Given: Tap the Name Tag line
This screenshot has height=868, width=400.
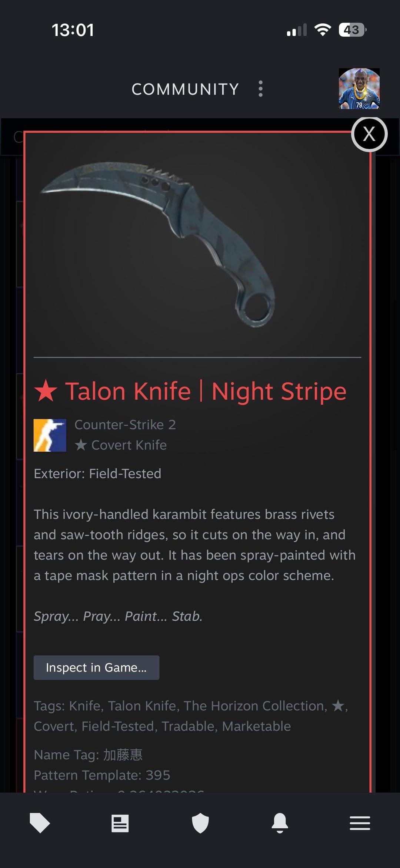Looking at the screenshot, I should pos(88,755).
